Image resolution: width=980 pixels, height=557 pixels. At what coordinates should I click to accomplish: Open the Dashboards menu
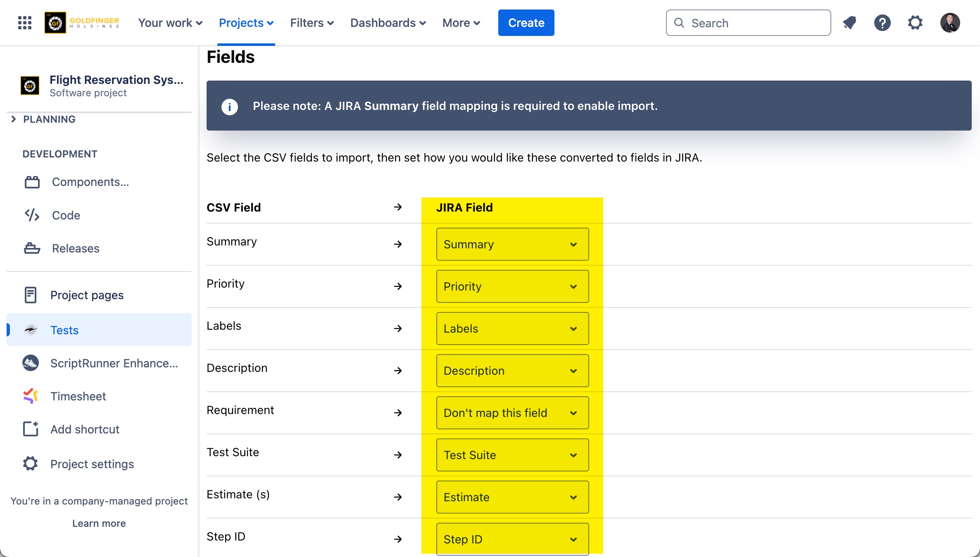coord(388,23)
